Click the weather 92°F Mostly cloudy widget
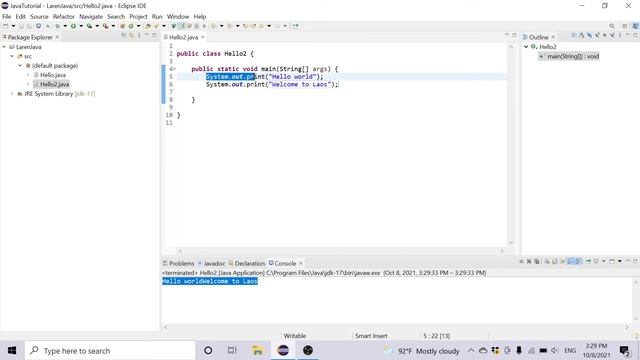 pos(422,351)
